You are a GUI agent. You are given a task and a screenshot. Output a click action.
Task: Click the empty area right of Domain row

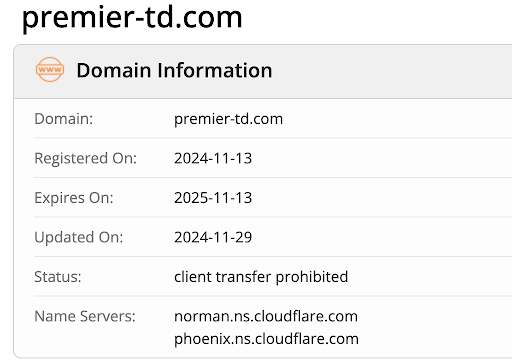click(x=397, y=119)
